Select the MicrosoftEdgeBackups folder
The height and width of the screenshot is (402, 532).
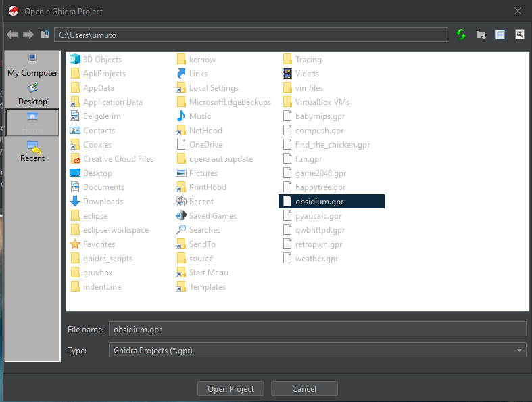pyautogui.click(x=224, y=102)
